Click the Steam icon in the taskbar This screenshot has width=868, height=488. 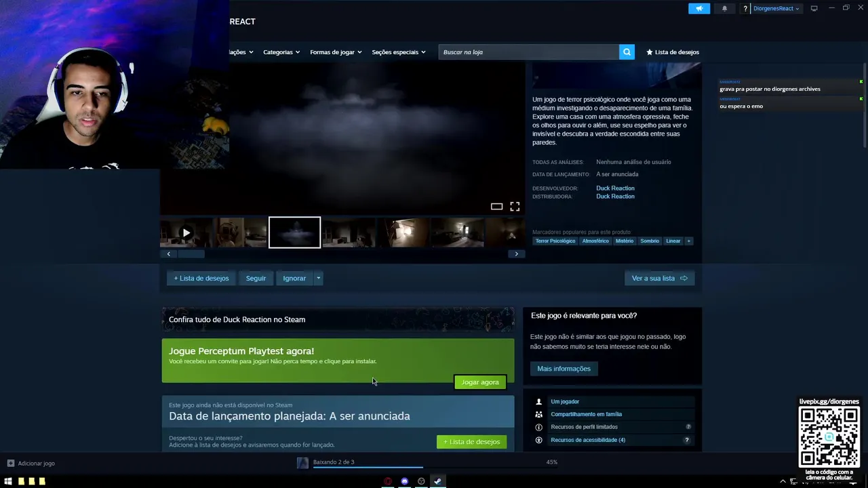point(437,481)
